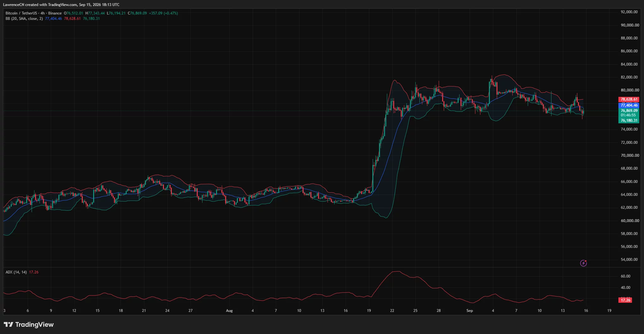Click the red 17.26 ADX scale tag
This screenshot has height=334, width=644.
pyautogui.click(x=625, y=300)
